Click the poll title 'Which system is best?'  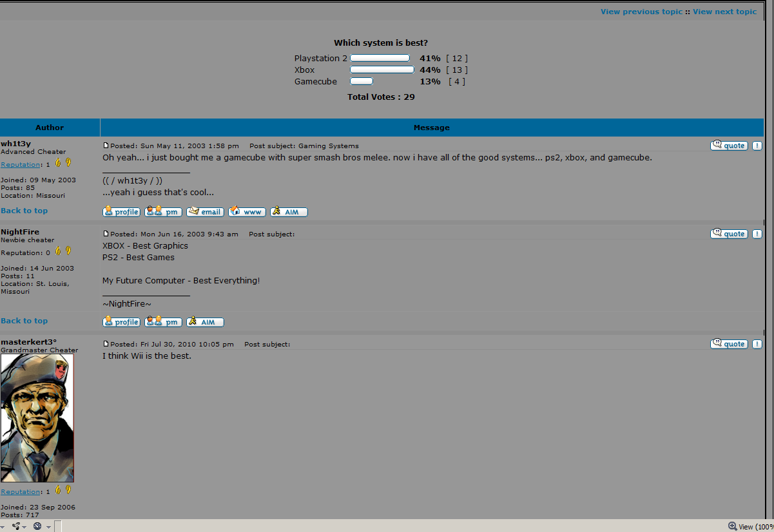(381, 43)
